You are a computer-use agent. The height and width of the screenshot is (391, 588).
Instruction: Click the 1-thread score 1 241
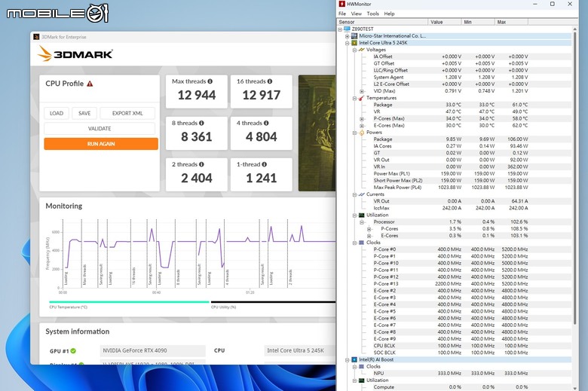[262, 178]
